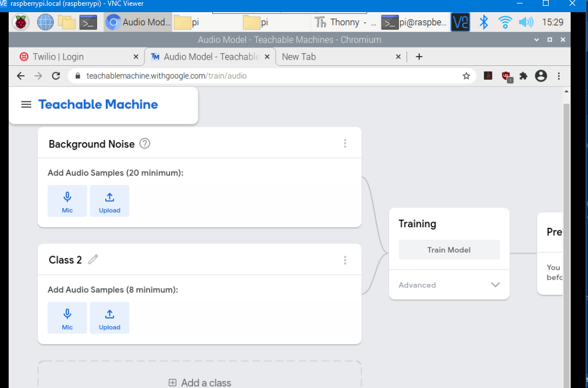Image resolution: width=588 pixels, height=388 pixels.
Task: Open the file manager folder icon in panel
Action: (x=66, y=23)
